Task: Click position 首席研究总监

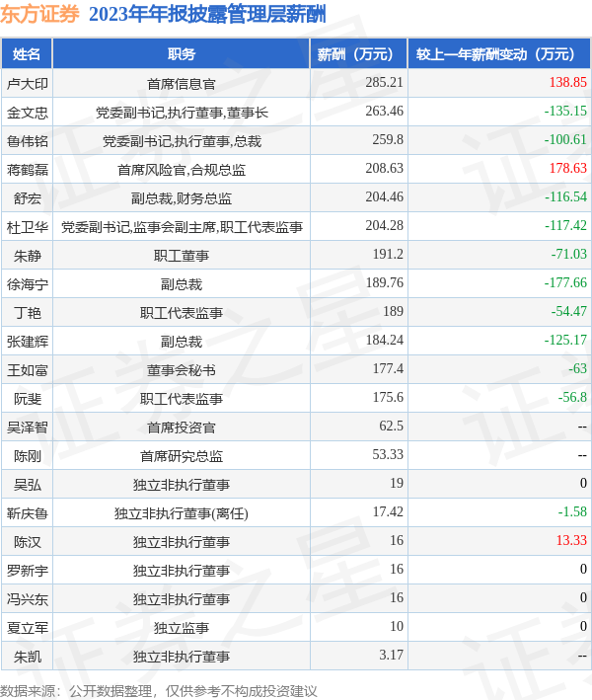Action: click(x=182, y=456)
